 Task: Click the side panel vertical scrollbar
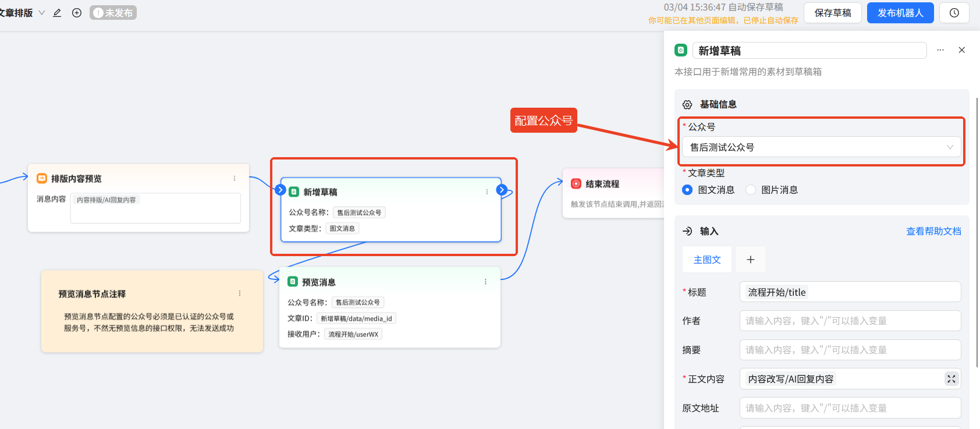pyautogui.click(x=977, y=233)
